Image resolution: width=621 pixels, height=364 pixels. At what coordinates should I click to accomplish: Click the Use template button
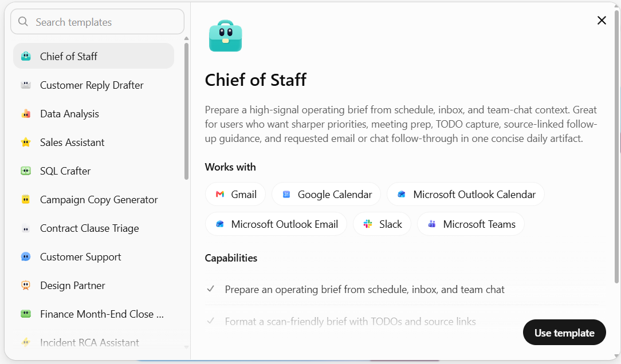tap(564, 333)
